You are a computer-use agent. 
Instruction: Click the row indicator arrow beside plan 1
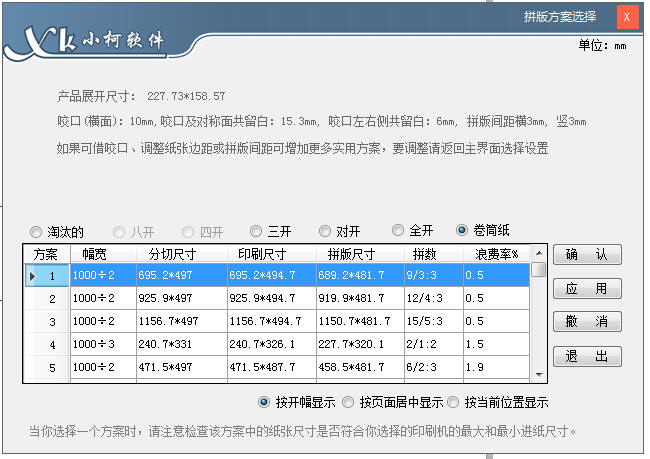(x=32, y=274)
